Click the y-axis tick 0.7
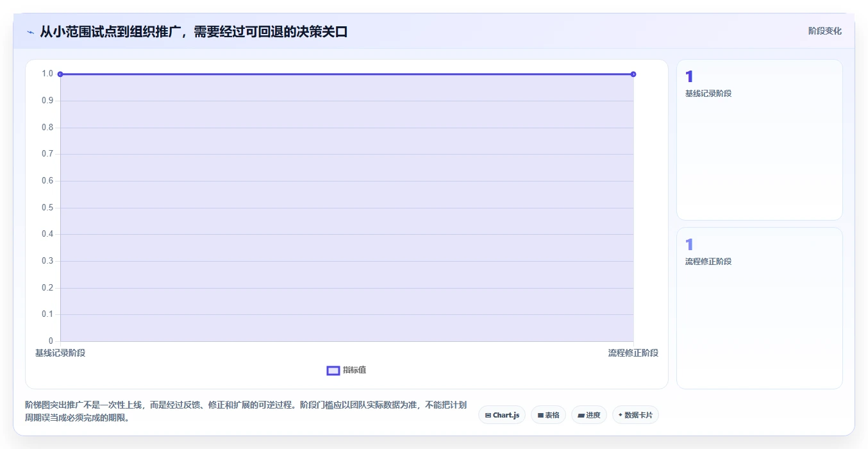Viewport: 868px width, 449px height. [47, 154]
